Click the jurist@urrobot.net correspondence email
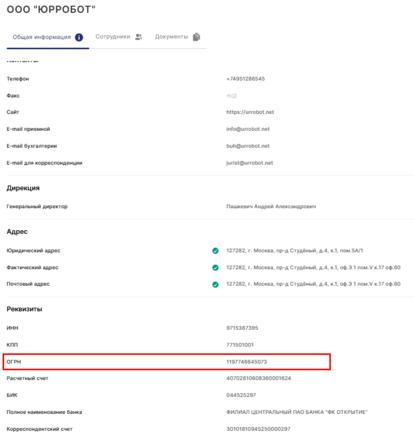 [250, 163]
